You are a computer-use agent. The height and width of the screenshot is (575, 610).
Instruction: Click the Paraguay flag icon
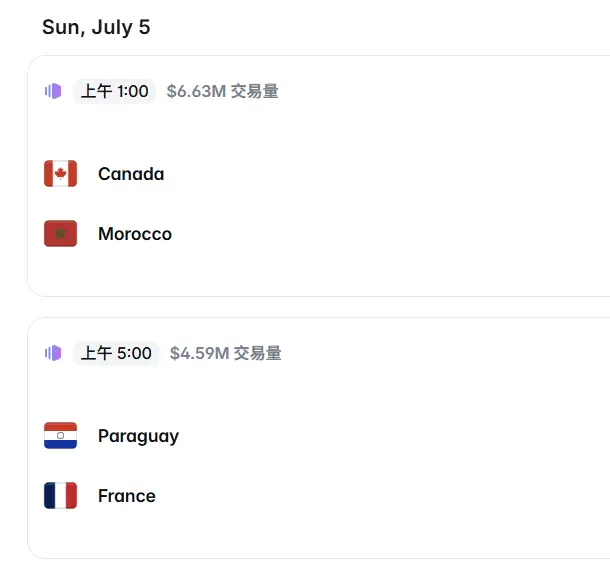(60, 435)
